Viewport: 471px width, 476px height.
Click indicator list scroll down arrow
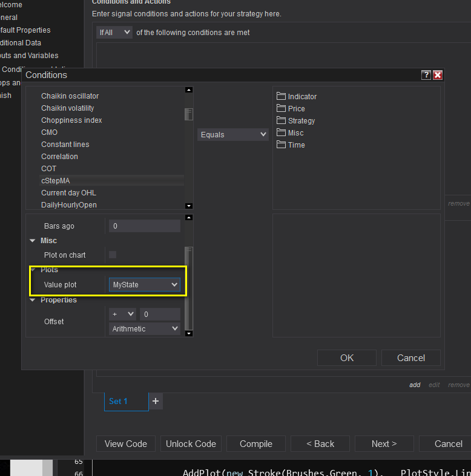pyautogui.click(x=189, y=206)
